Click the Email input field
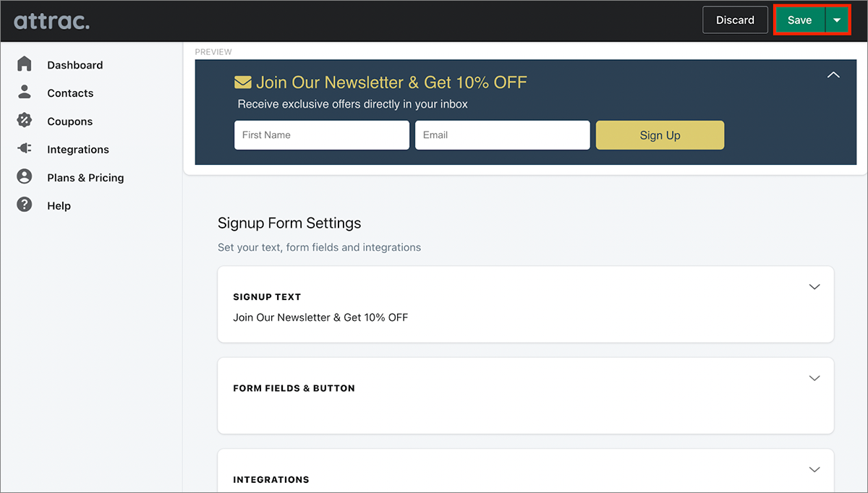This screenshot has height=493, width=868. (502, 135)
